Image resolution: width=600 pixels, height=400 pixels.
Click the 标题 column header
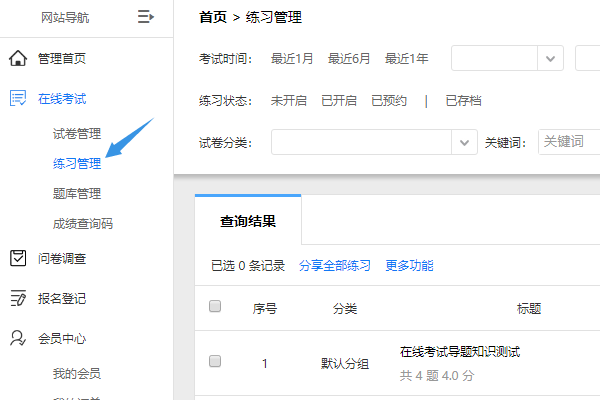click(529, 309)
